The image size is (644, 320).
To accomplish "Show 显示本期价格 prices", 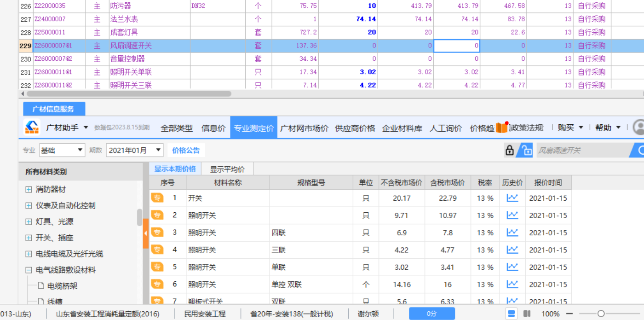I will [x=175, y=169].
